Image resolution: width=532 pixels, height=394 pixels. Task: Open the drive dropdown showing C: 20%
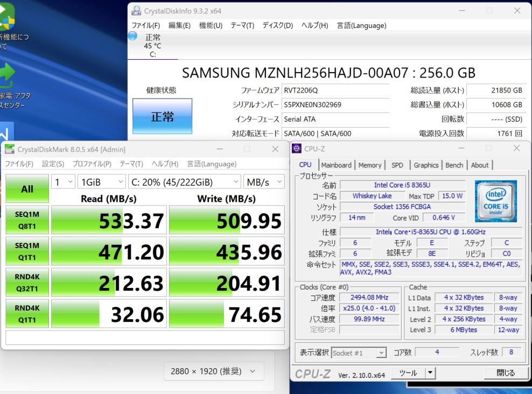pos(184,182)
